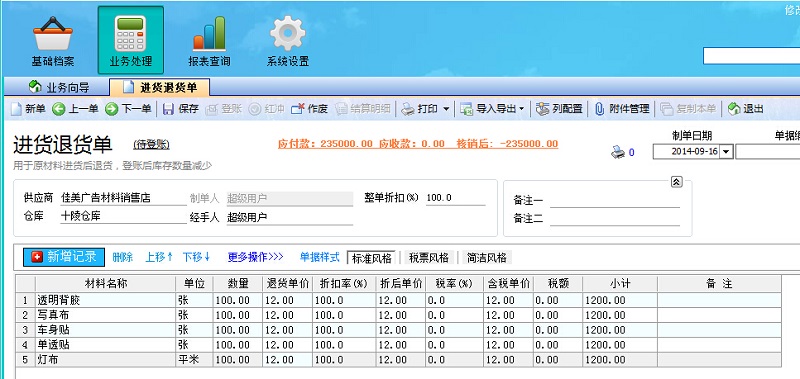The height and width of the screenshot is (379, 800).
Task: Select the 简洁风格 style
Action: (487, 258)
